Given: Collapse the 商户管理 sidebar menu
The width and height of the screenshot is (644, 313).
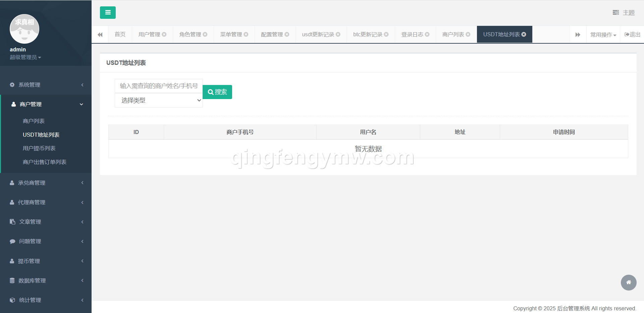Looking at the screenshot, I should (46, 104).
